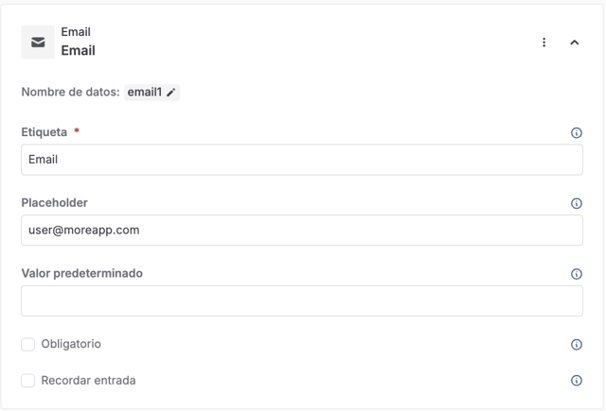Click the email1 data name chip

[145, 93]
